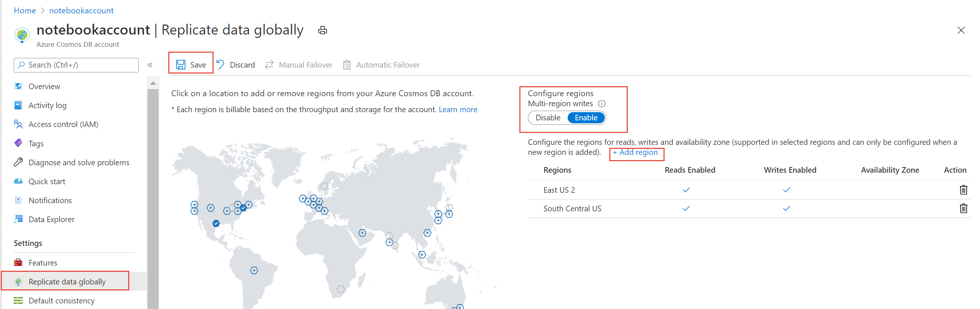
Task: Click the print icon beside the page title
Action: click(x=322, y=30)
